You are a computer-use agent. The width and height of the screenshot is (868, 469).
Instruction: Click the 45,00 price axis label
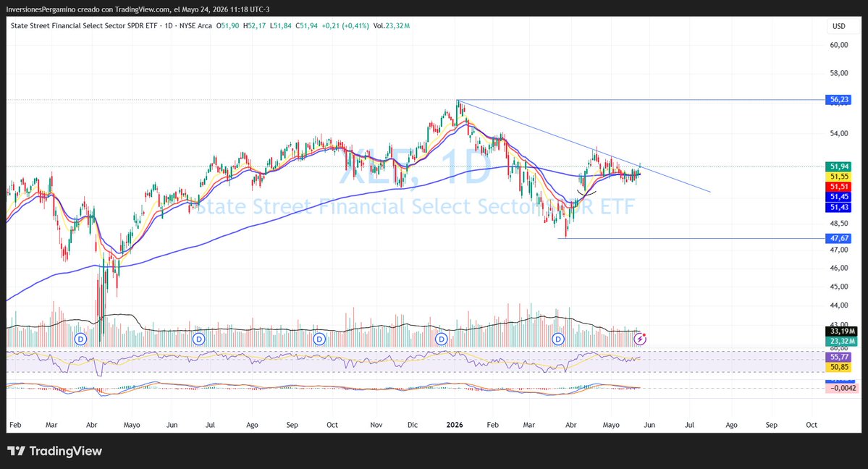838,287
